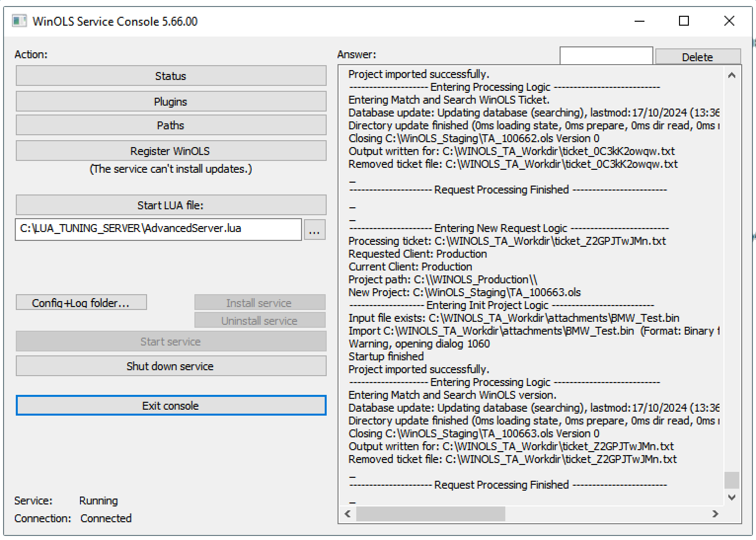Click the horizontal scrollbar thumb
The image size is (756, 540).
pos(430,514)
